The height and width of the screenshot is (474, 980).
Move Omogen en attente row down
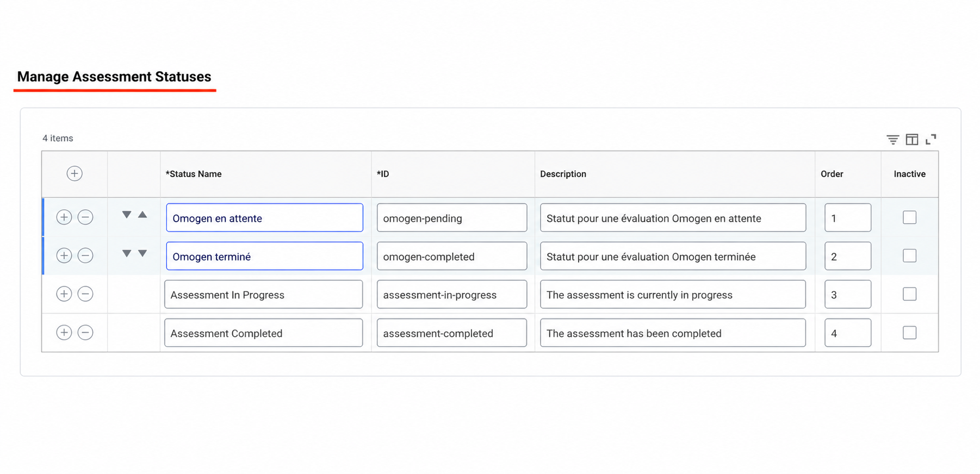(127, 215)
